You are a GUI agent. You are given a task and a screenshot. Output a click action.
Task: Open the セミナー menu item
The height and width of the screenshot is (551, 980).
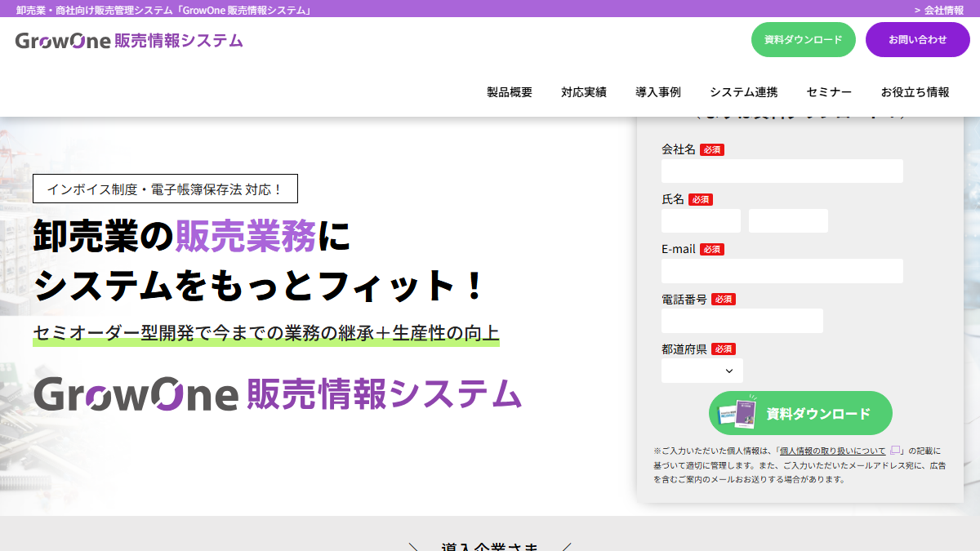pos(829,92)
